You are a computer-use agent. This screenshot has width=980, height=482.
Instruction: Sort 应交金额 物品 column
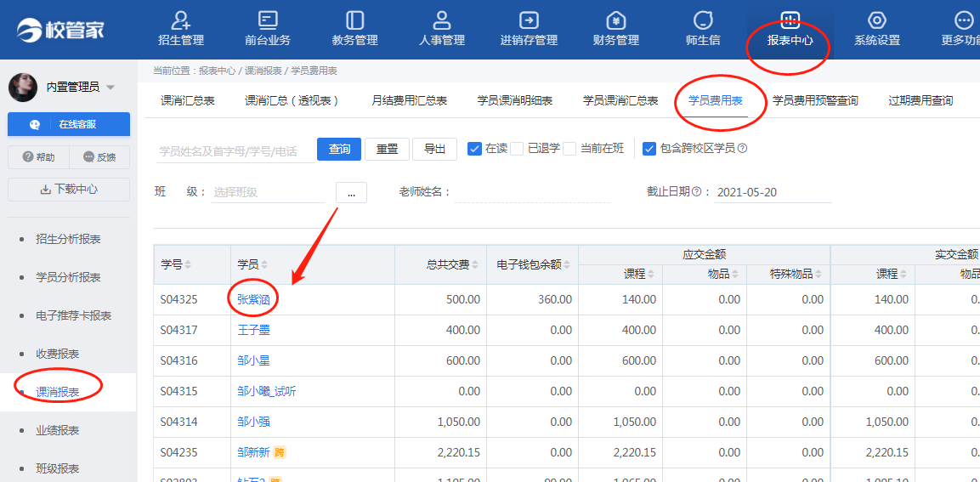[734, 274]
